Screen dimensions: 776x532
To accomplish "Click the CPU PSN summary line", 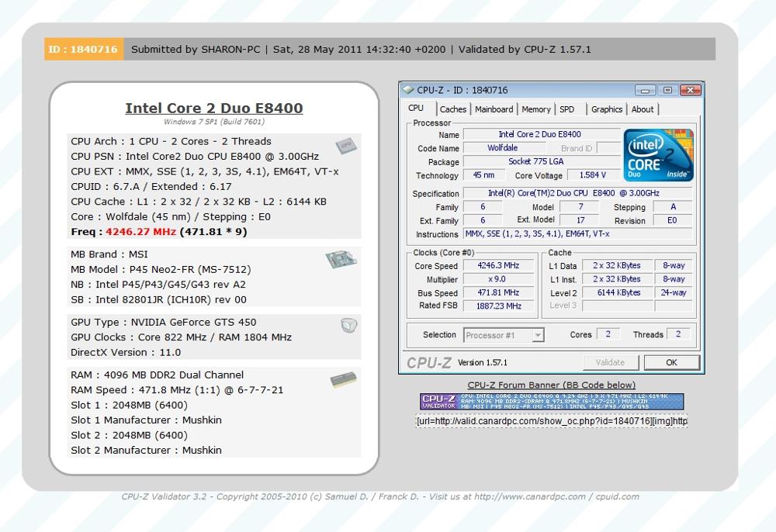I will [195, 156].
